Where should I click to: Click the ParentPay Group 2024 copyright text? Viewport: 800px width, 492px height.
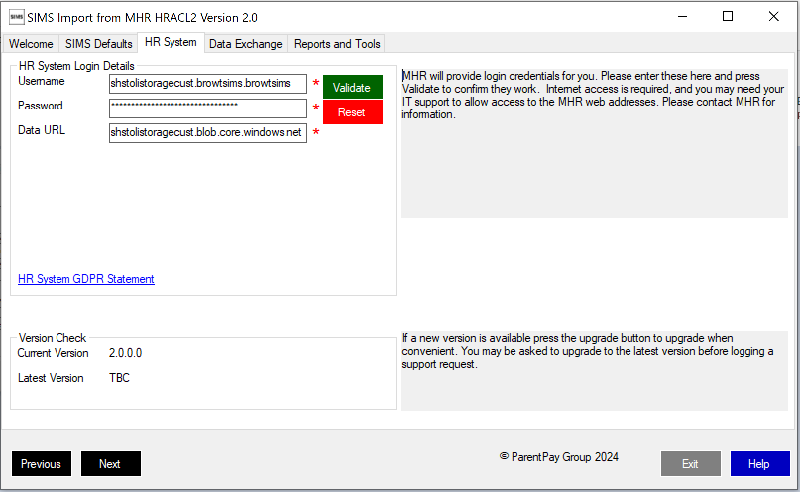pyautogui.click(x=559, y=457)
